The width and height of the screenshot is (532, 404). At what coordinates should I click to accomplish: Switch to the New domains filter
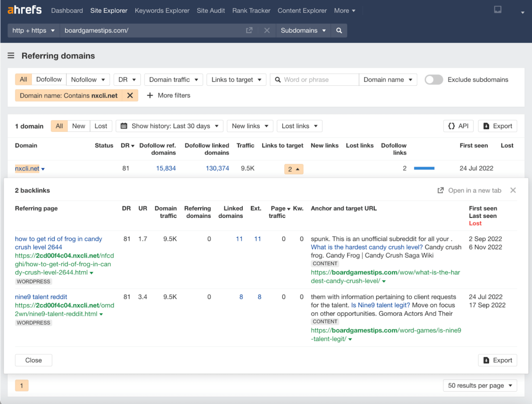(x=78, y=126)
